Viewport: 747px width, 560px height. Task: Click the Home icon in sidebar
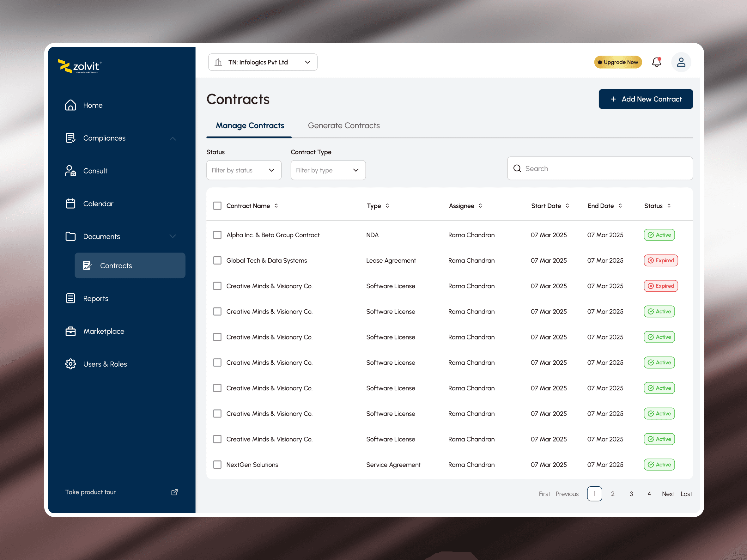pos(70,105)
